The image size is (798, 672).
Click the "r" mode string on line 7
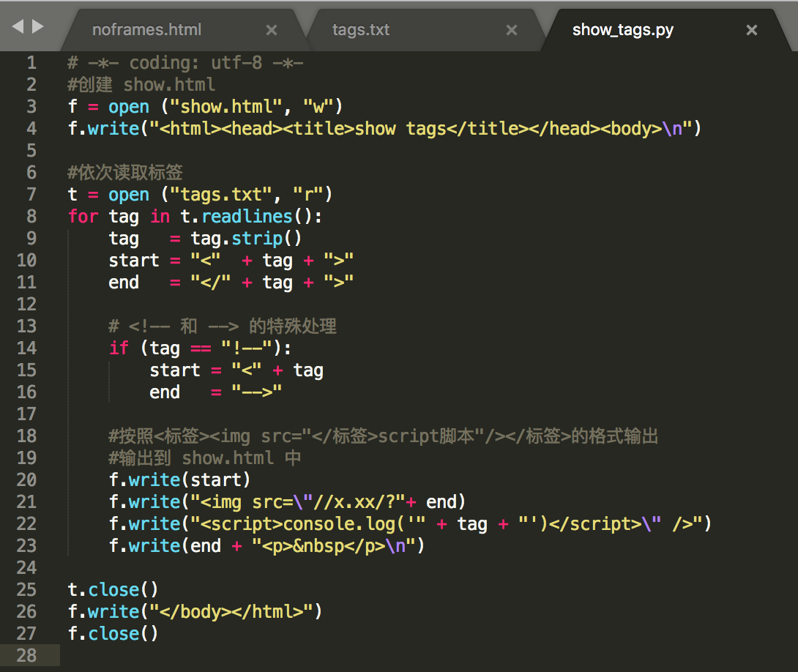tap(308, 194)
